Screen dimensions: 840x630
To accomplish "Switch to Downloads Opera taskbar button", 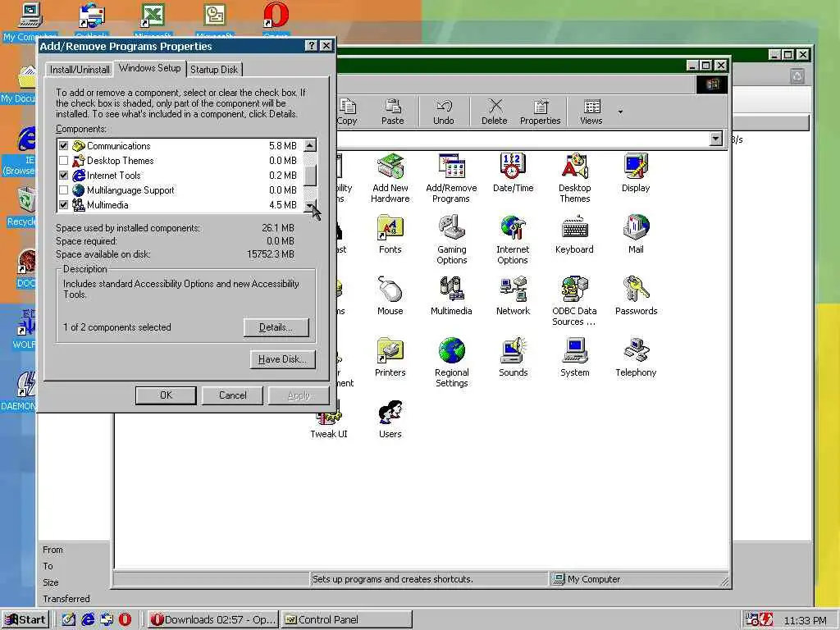I will coord(212,620).
